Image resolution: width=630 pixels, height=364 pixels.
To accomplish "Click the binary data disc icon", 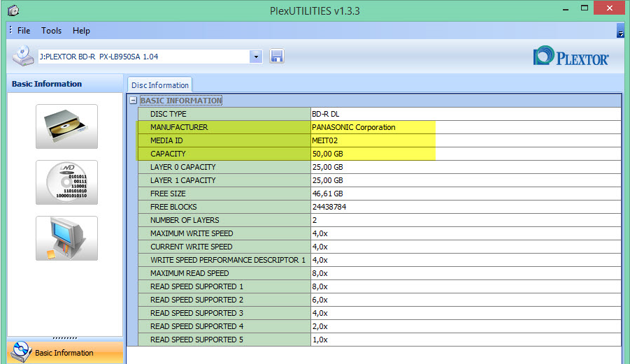I will click(66, 182).
